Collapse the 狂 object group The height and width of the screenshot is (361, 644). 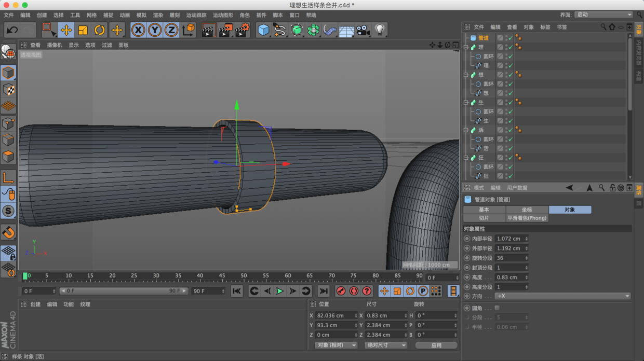click(466, 158)
